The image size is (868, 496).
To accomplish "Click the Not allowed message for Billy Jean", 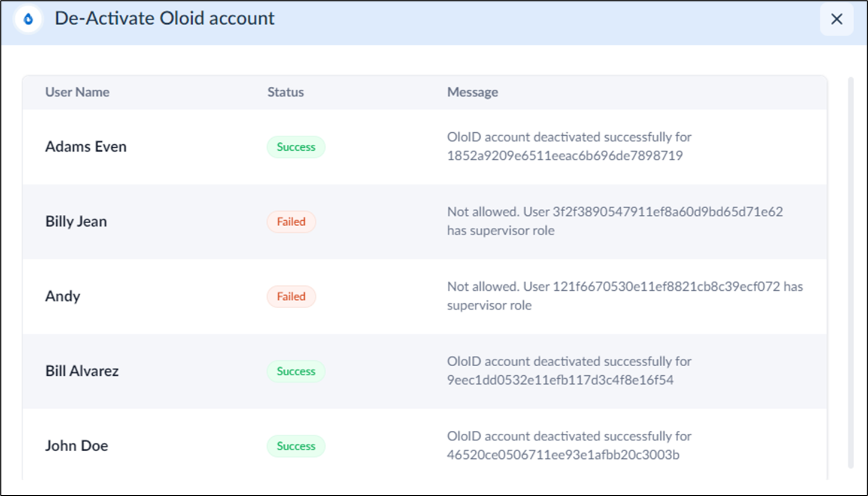I will click(x=615, y=221).
